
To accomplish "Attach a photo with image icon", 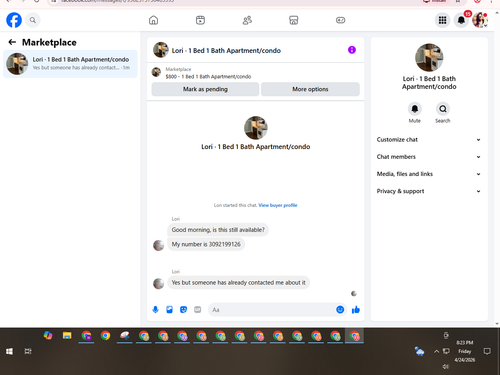I will 169,310.
